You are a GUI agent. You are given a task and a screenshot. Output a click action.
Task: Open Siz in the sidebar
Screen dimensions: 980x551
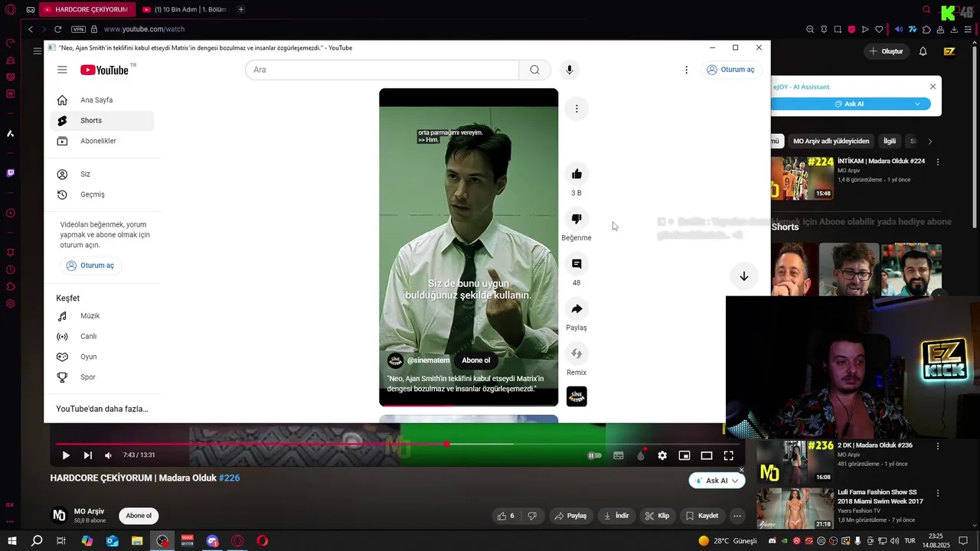[x=102, y=174]
